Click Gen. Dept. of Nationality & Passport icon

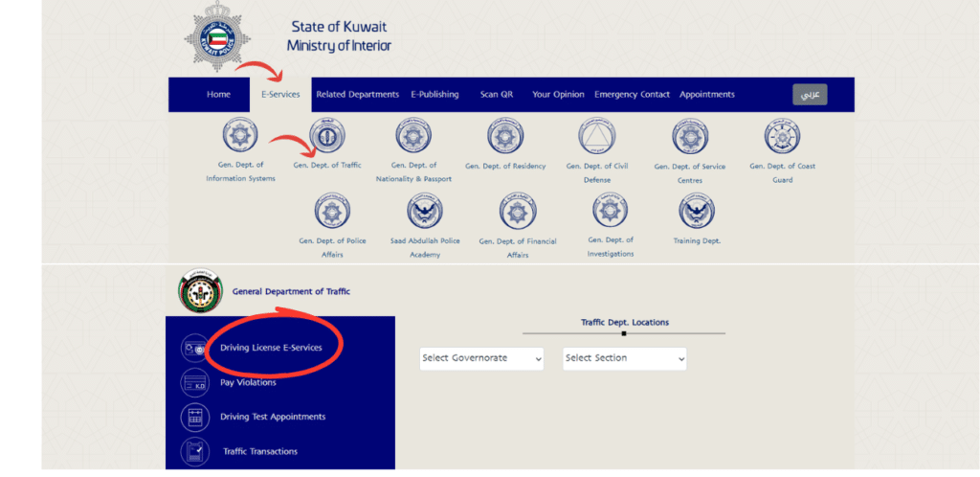(414, 137)
